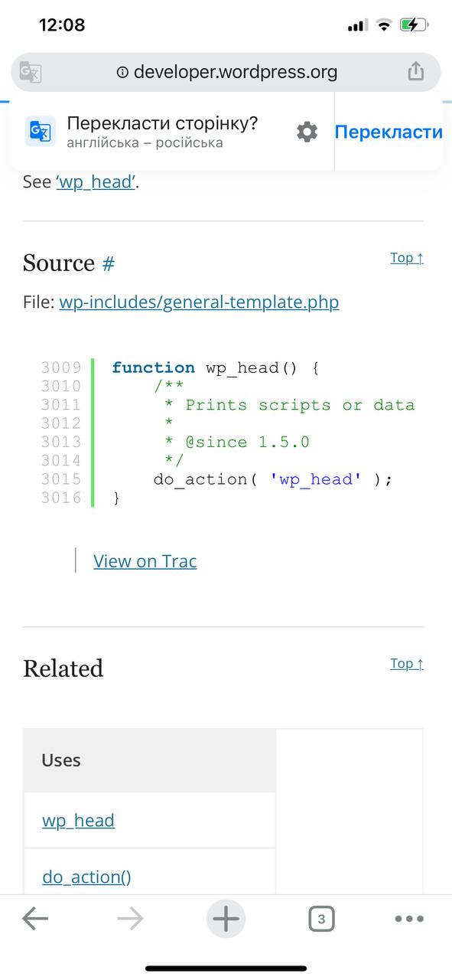Tap the Перекласти button
Image resolution: width=452 pixels, height=980 pixels.
[389, 132]
